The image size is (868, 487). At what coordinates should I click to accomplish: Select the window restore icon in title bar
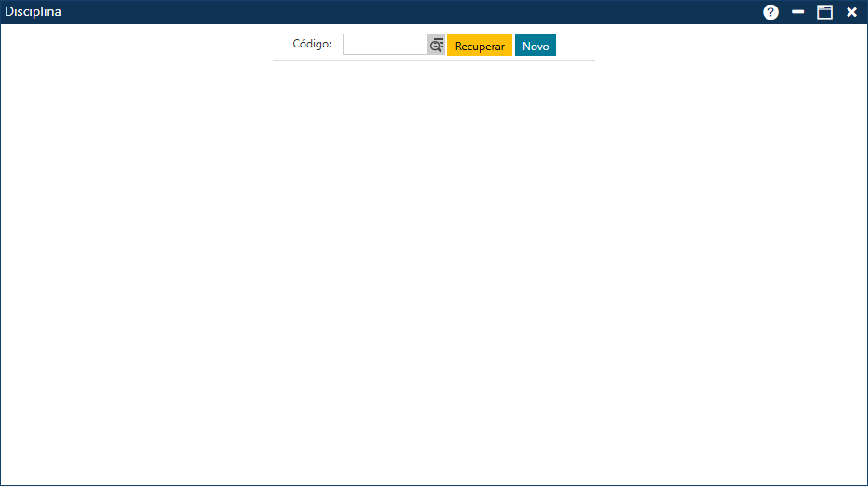click(x=824, y=12)
